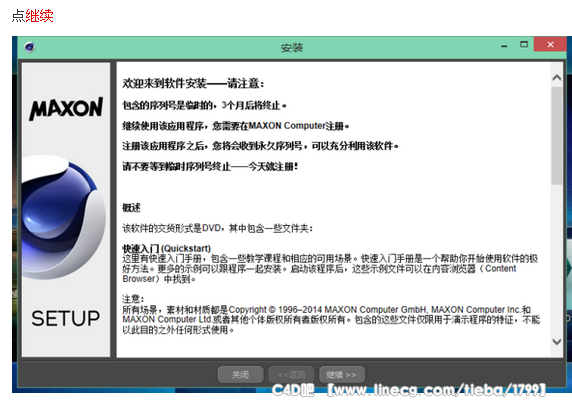Minimize the 安装 installer window

pyautogui.click(x=504, y=46)
